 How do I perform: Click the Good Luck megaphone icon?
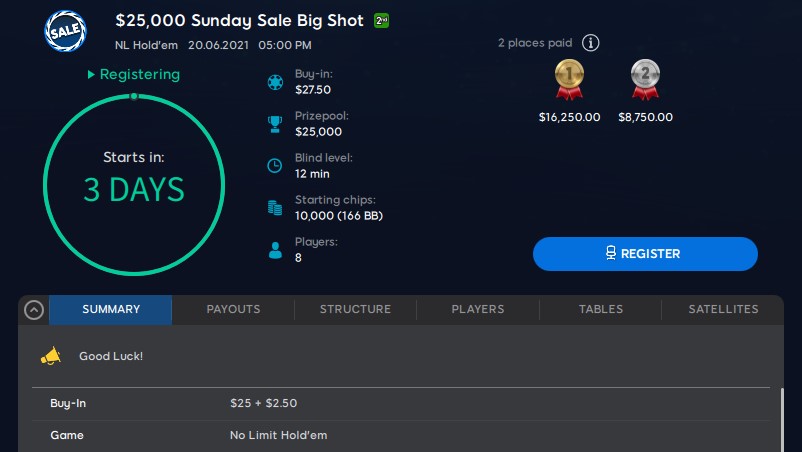pyautogui.click(x=51, y=356)
